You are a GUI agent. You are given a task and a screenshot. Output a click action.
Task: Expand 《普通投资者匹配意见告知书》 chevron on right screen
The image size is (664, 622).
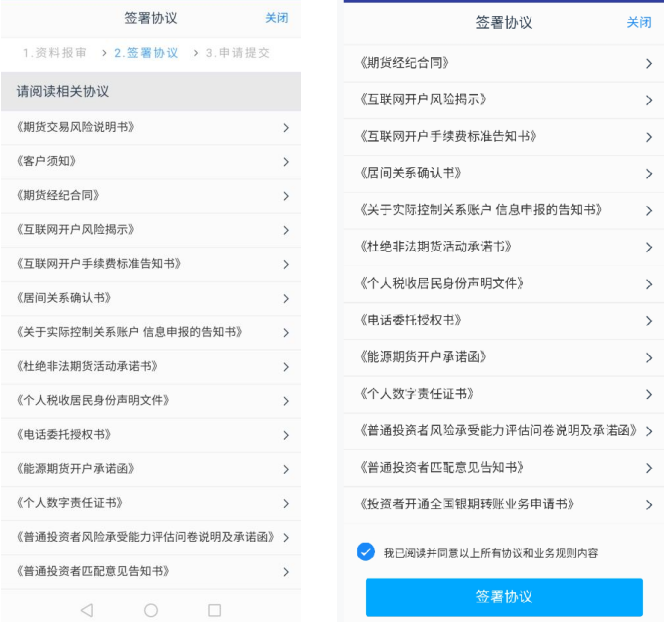click(x=649, y=467)
